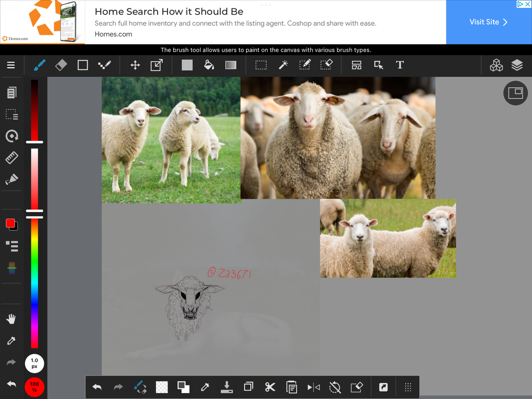532x399 pixels.
Task: Open the 100% opacity control
Action: (34, 387)
